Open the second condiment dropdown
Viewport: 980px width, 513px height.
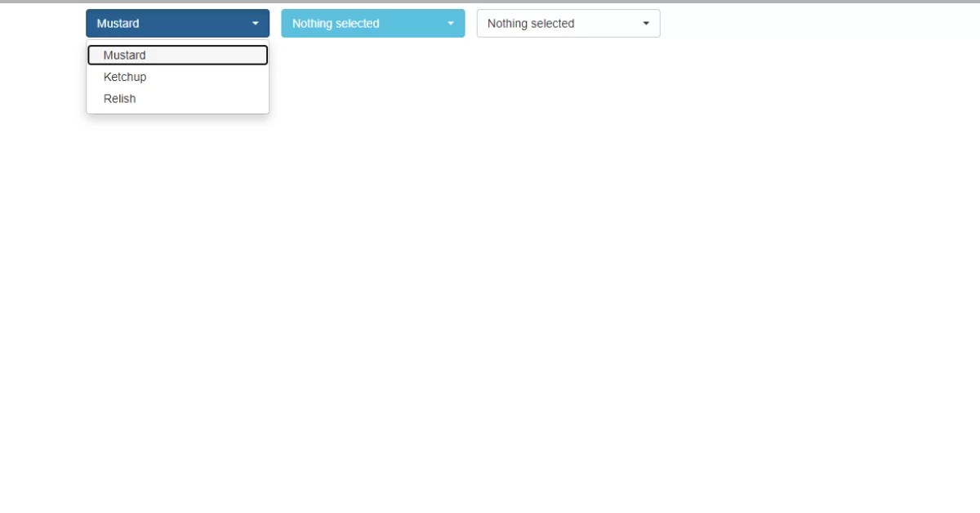tap(372, 23)
